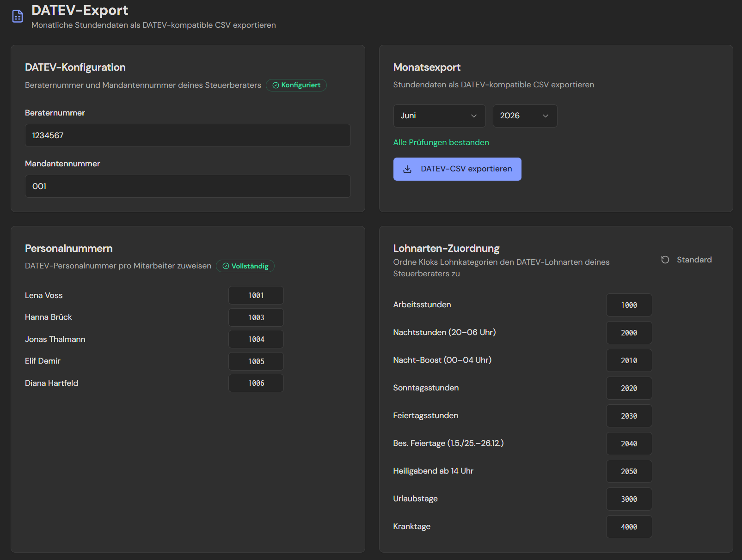Edit the Arbeitsstunden Lohnart field 1000
This screenshot has height=560, width=742.
[x=629, y=305]
